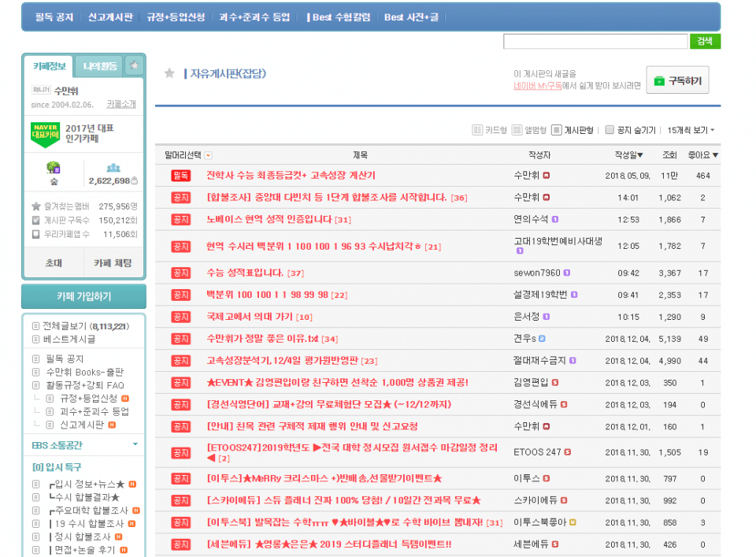
Task: Open sidebar board 수만휘 Books-출판
Action: (84, 372)
